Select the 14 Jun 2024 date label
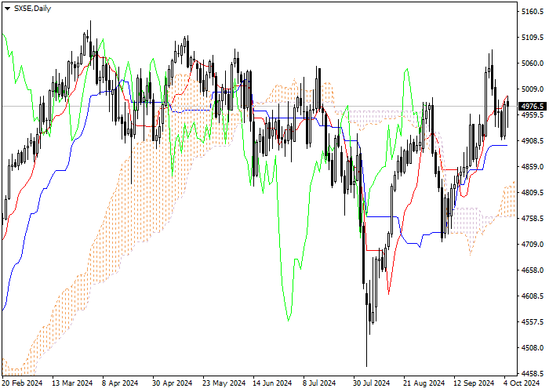The width and height of the screenshot is (549, 392). click(x=272, y=383)
